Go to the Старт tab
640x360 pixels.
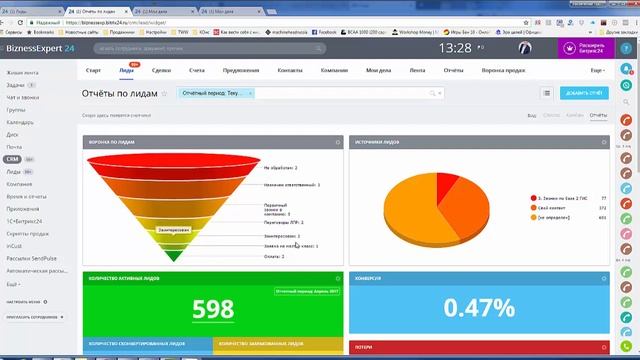click(93, 71)
